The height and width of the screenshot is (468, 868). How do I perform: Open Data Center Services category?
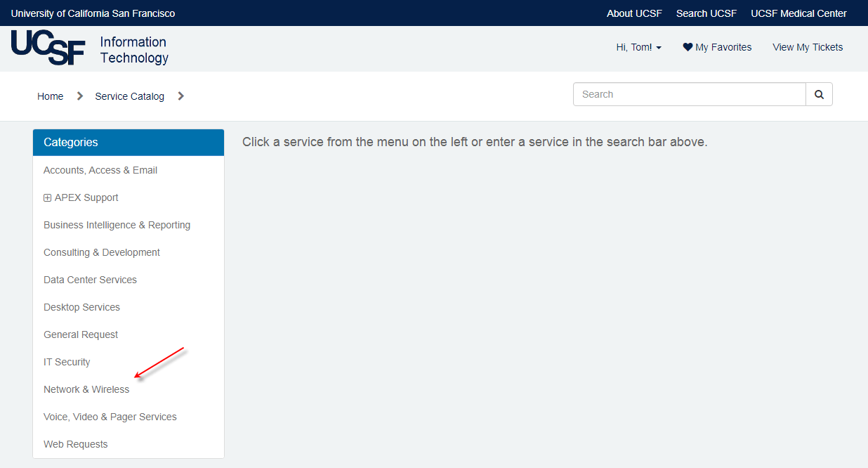click(90, 280)
